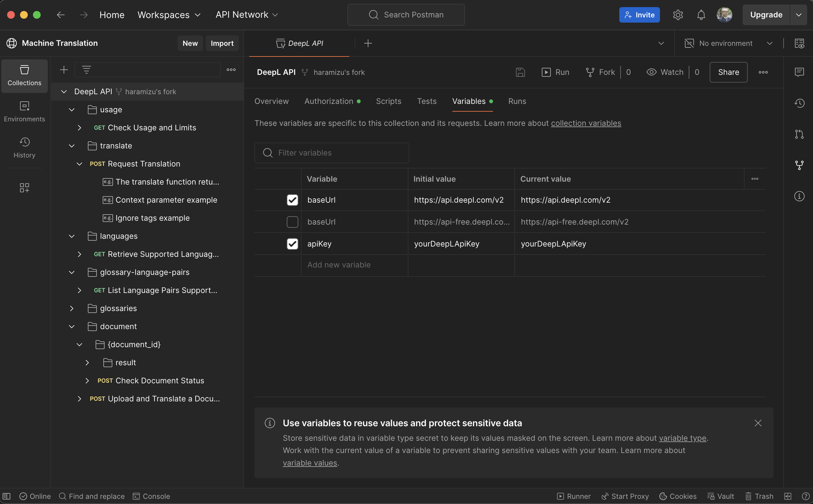Run the DeepL API collection
The width and height of the screenshot is (813, 504).
(x=555, y=72)
